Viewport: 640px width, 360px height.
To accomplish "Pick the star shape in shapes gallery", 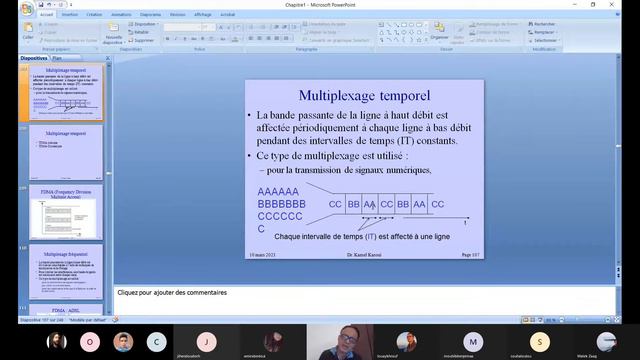I will tap(418, 40).
